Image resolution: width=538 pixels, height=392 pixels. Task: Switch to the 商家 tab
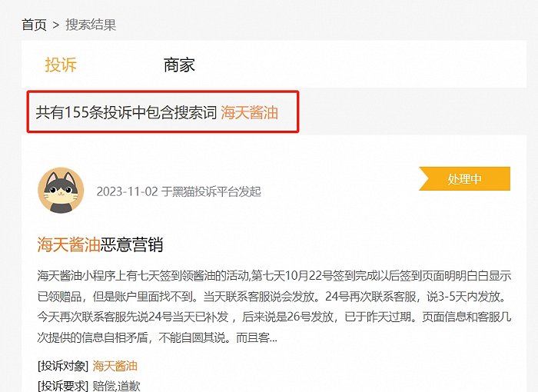click(179, 65)
